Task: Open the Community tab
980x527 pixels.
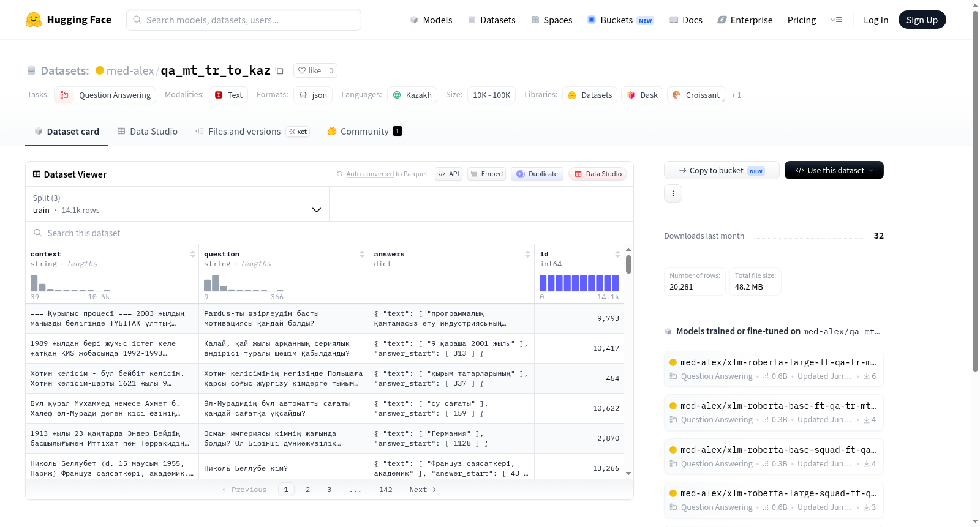Action: [364, 131]
